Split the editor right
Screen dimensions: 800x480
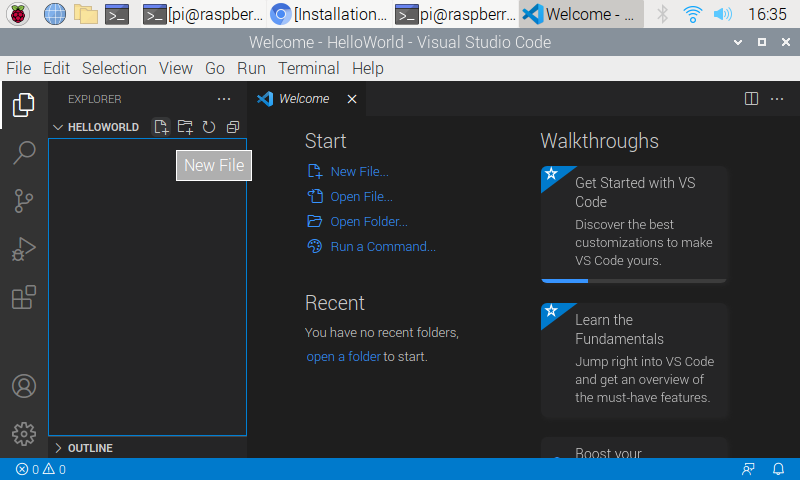pyautogui.click(x=751, y=98)
